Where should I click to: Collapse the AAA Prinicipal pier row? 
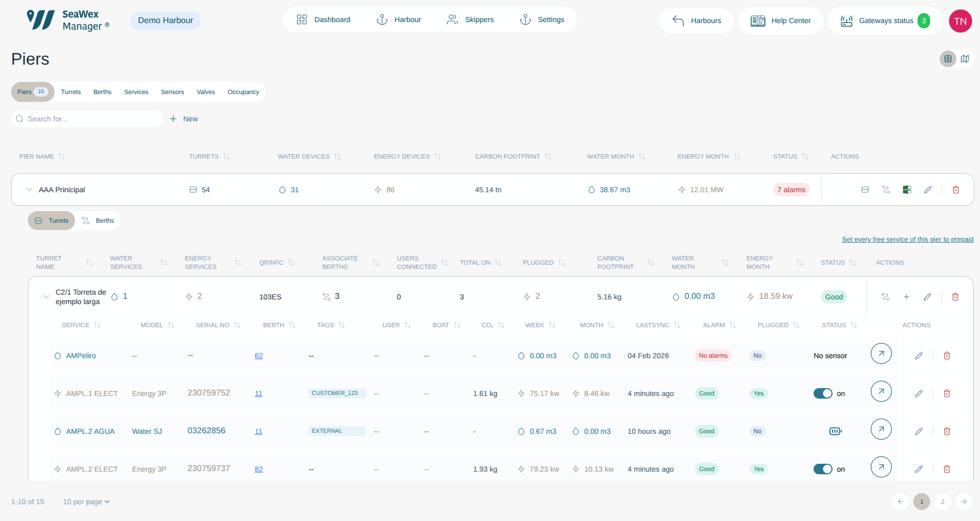(x=29, y=190)
